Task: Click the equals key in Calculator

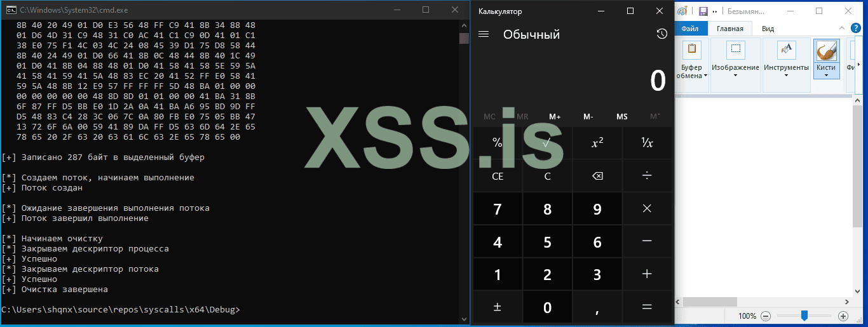Action: 647,307
